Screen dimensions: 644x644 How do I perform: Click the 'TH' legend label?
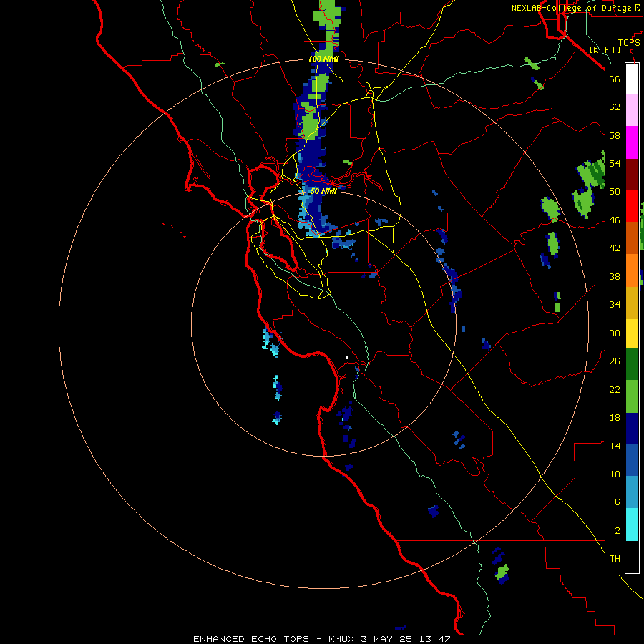coord(615,559)
